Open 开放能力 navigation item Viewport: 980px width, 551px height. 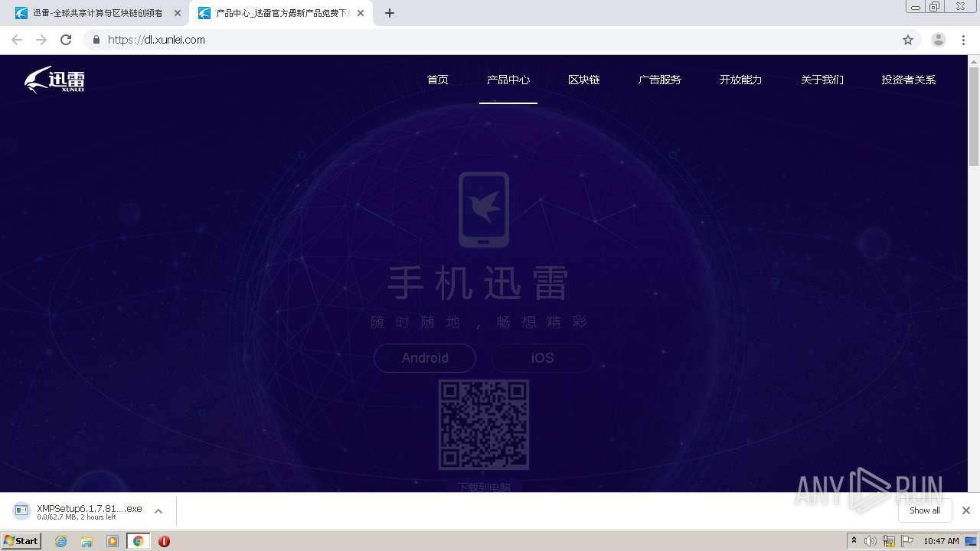[741, 80]
